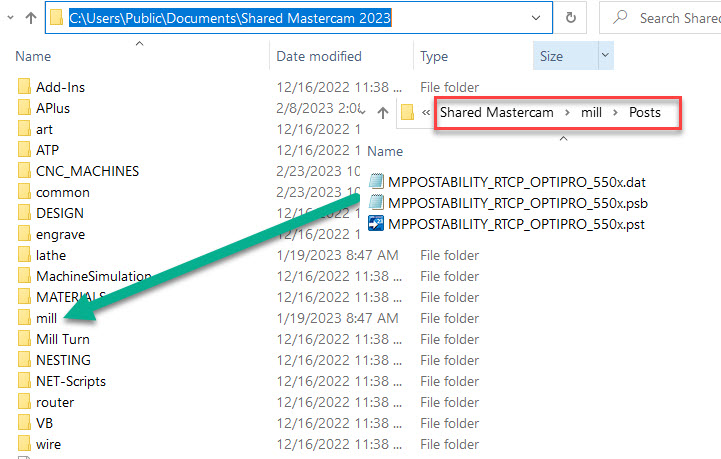The width and height of the screenshot is (721, 459).
Task: Click the address bar path field
Action: 299,18
